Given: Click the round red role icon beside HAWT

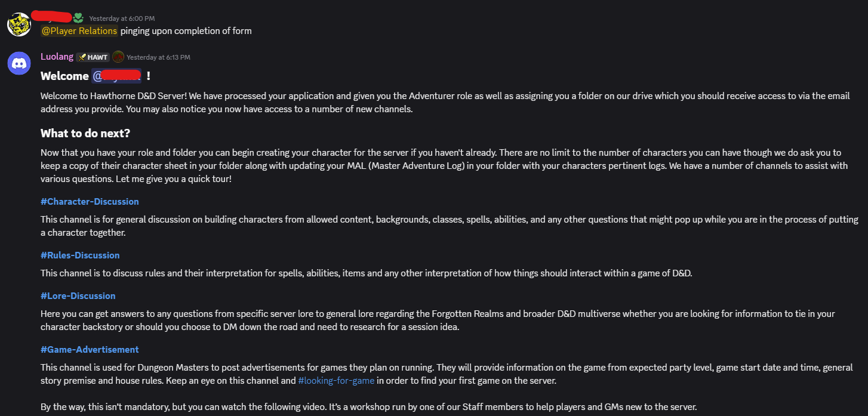Looking at the screenshot, I should point(118,57).
